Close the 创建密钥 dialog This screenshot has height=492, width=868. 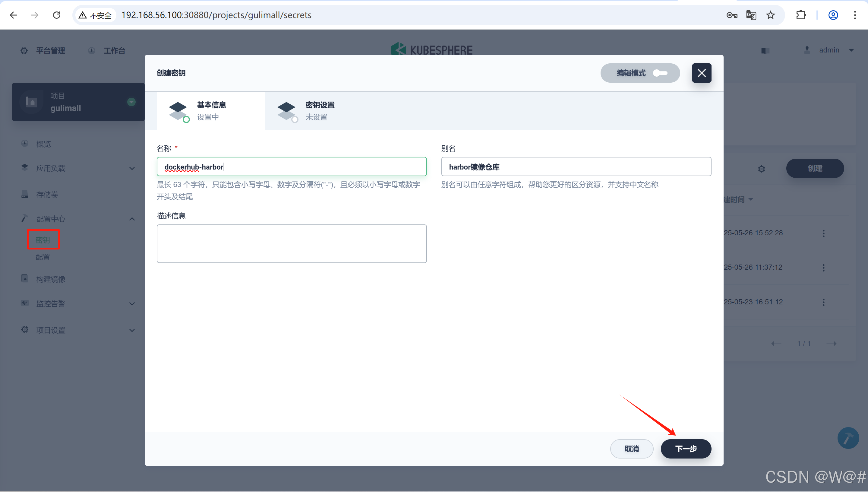(702, 73)
